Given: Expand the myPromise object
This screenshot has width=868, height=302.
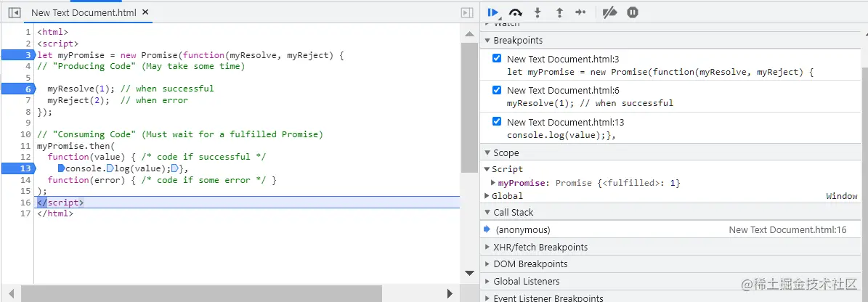Looking at the screenshot, I should coord(494,182).
